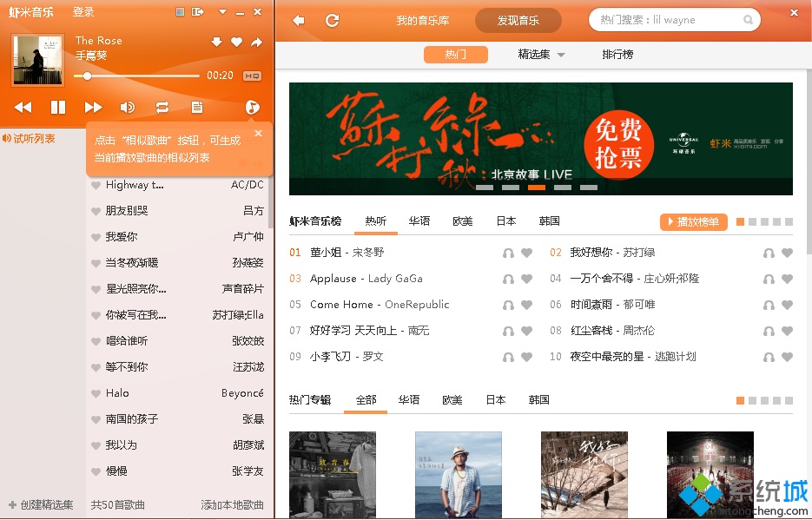Screen dimensions: 812x520
Task: Click the playlist vertical scrollbar
Action: click(x=271, y=201)
